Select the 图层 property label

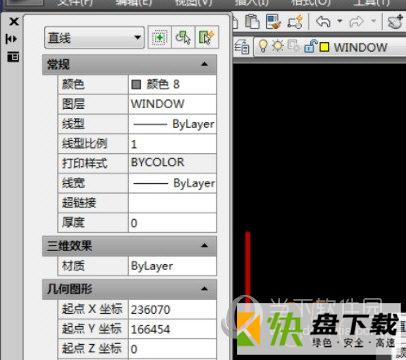coord(73,104)
